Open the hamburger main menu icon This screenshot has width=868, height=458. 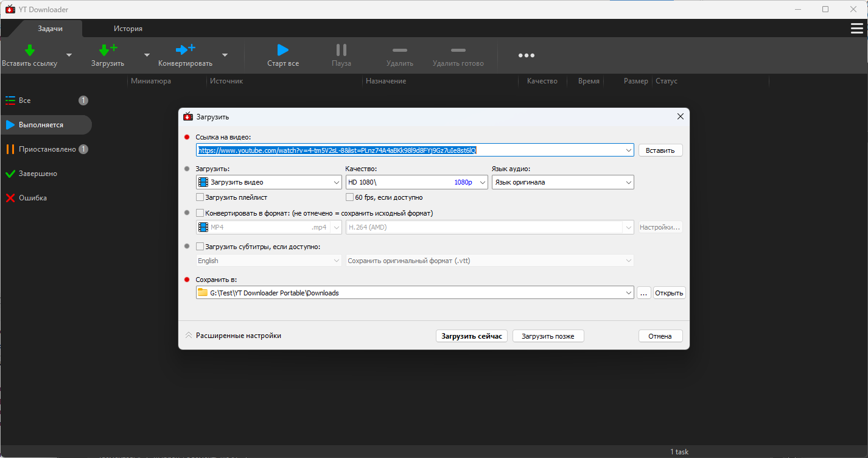click(856, 29)
